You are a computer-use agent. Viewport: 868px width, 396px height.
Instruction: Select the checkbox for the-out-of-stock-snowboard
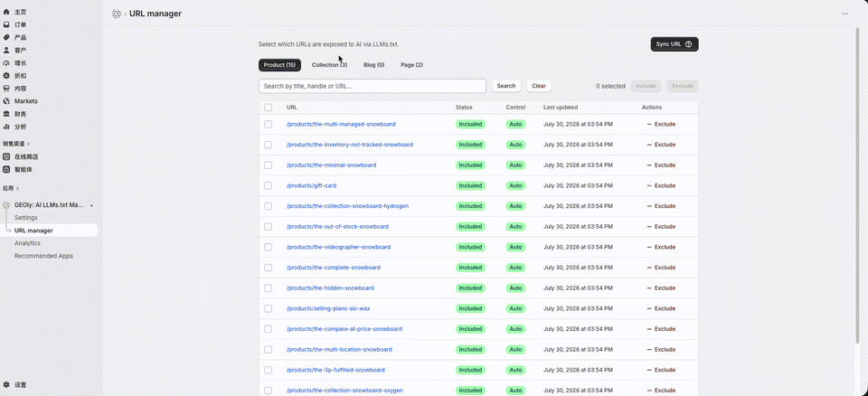[x=268, y=227]
